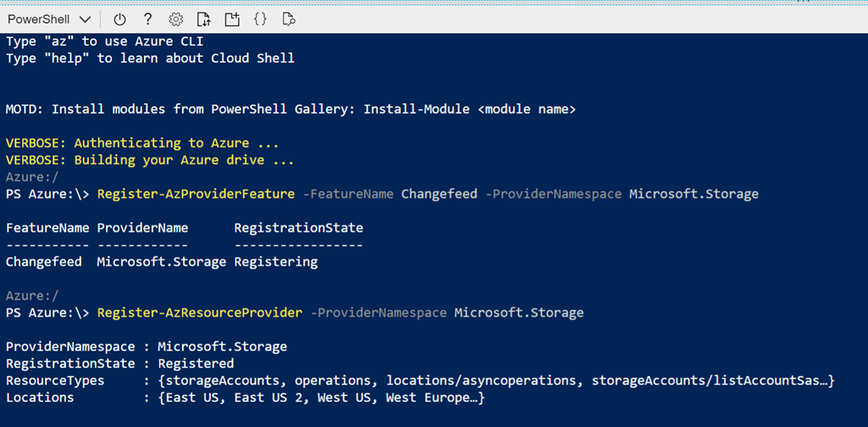Screen dimensions: 868x427
Task: Click the Register-AzProviderFeature command text
Action: click(x=196, y=194)
